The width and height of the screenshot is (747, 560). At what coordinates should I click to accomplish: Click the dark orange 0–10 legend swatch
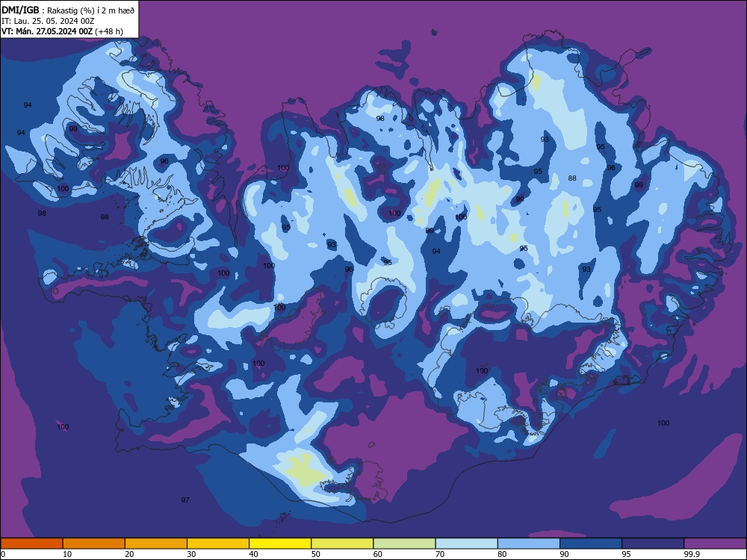click(x=31, y=544)
